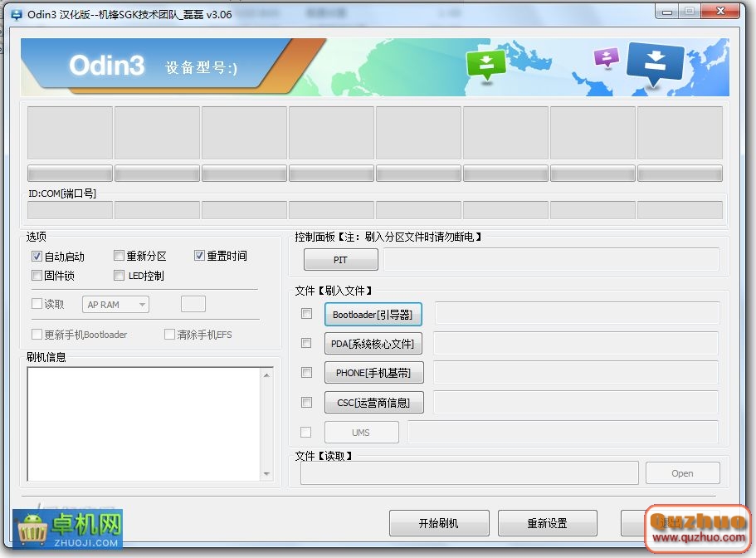Start flashing with 开始刷机 button
Screen dimensions: 756x558
click(x=439, y=523)
